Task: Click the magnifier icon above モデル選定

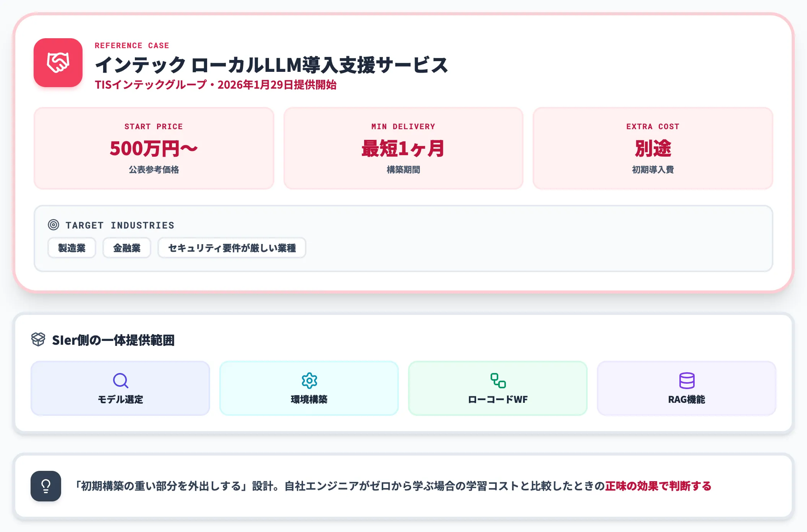Action: tap(120, 381)
